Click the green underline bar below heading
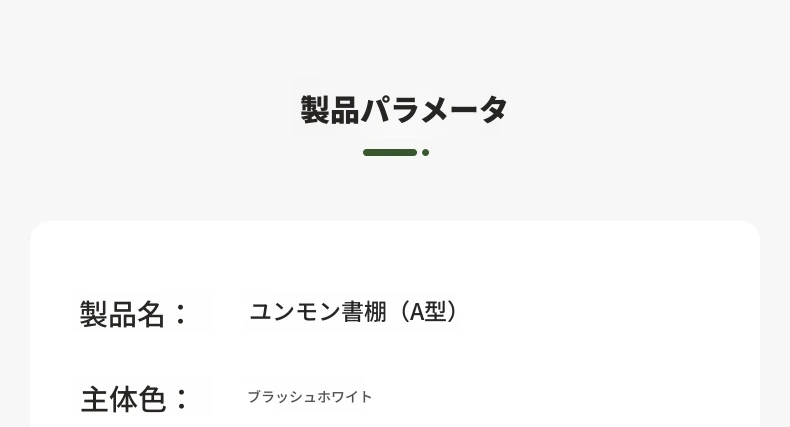The width and height of the screenshot is (790, 427). point(390,153)
